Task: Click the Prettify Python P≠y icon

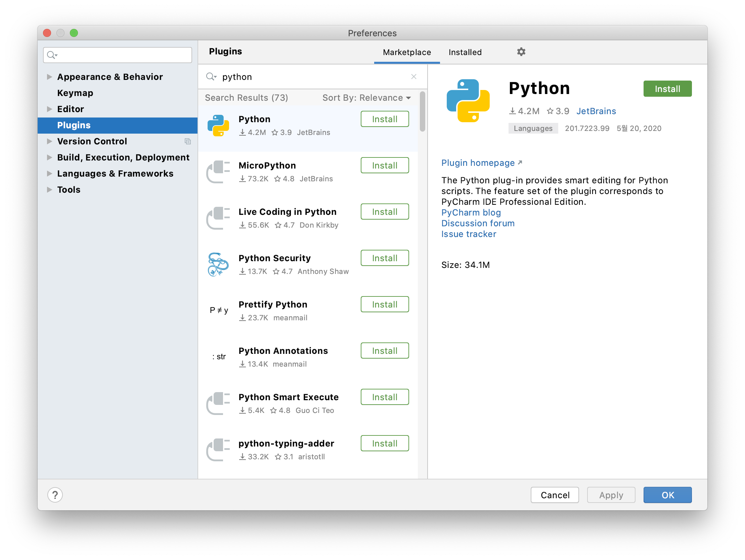Action: [x=219, y=310]
